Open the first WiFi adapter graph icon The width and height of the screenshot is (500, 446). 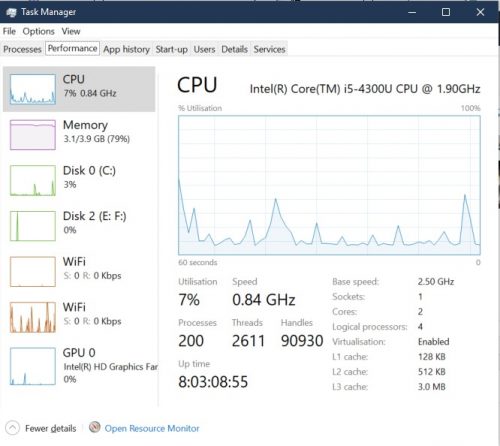tap(33, 272)
